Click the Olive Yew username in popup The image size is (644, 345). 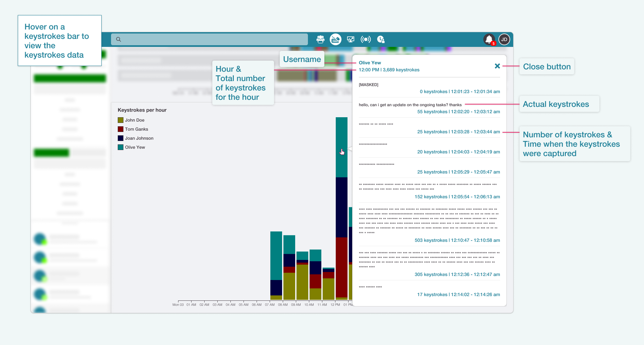(x=370, y=63)
